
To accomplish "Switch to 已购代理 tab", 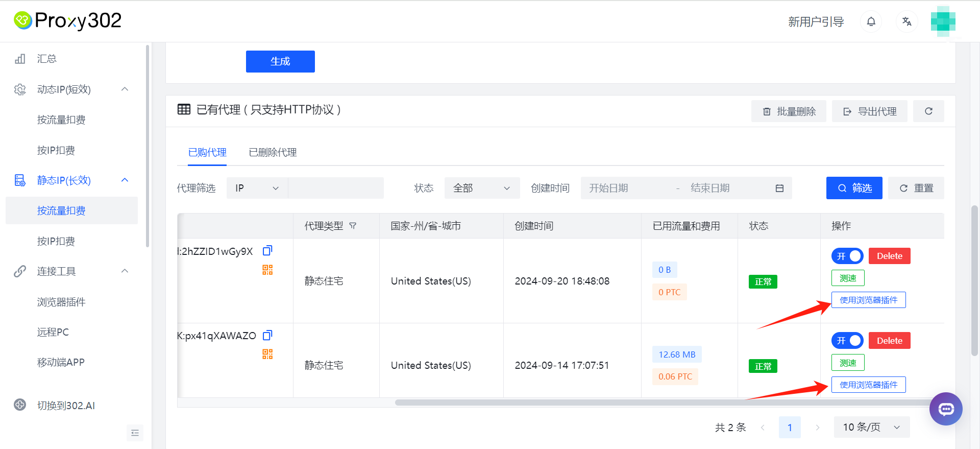I will coord(207,152).
